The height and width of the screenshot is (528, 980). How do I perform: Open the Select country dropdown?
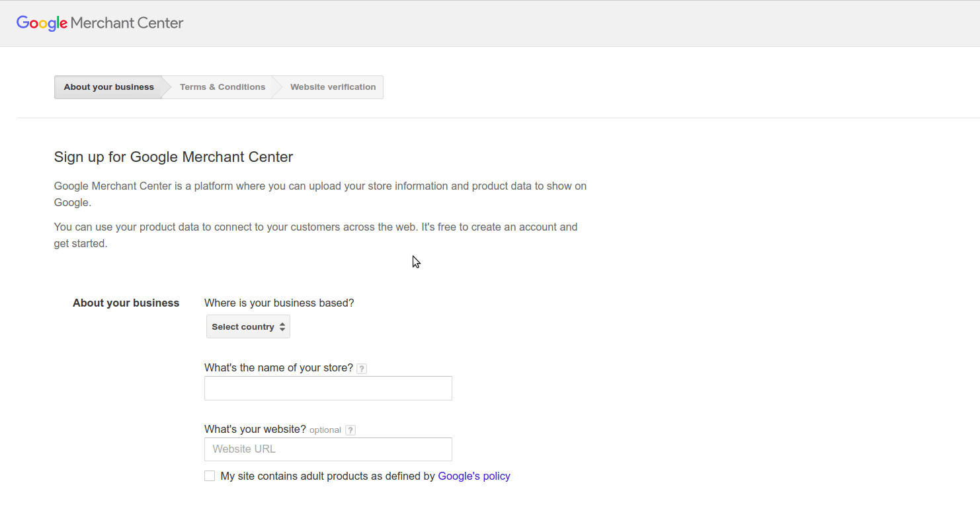[248, 326]
